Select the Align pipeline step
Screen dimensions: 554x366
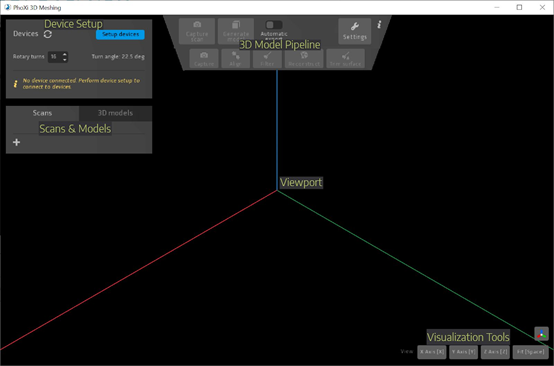coord(235,59)
